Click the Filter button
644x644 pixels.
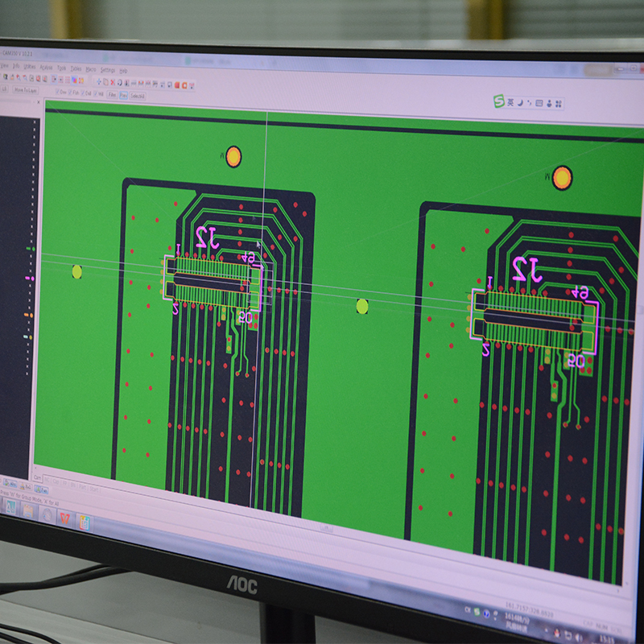click(x=112, y=94)
